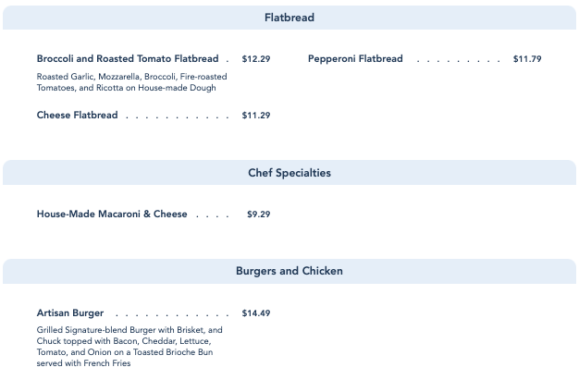Click the dot after Broccoli Flatbread title
This screenshot has height=392, width=579.
click(227, 61)
